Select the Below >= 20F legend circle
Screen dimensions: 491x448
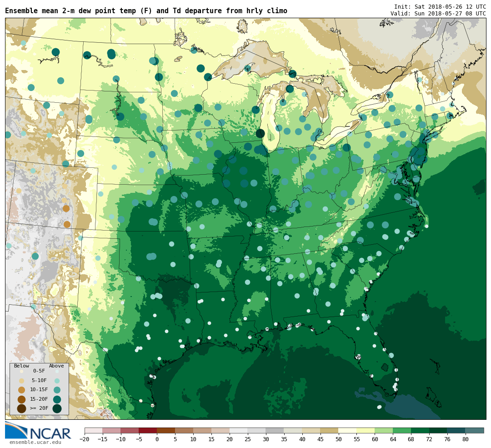coord(22,409)
